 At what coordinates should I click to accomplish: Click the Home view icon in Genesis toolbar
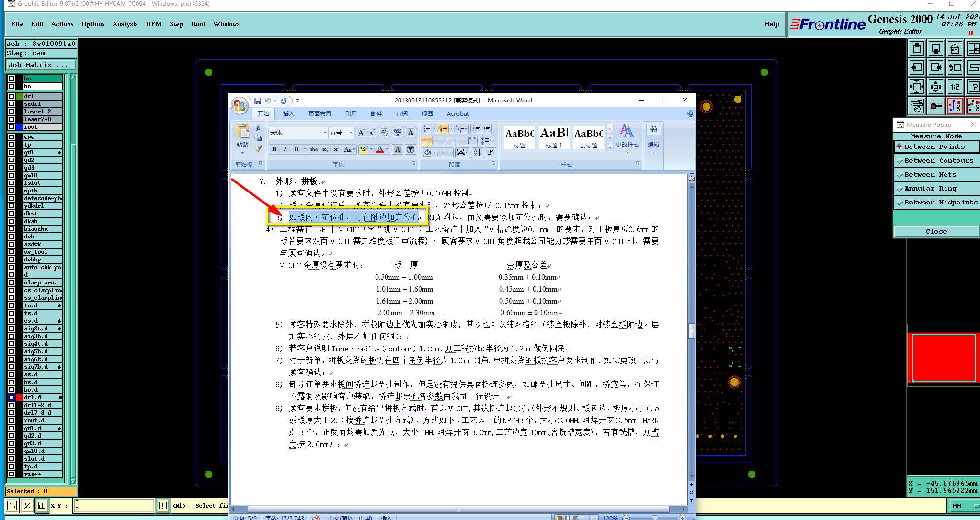955,48
